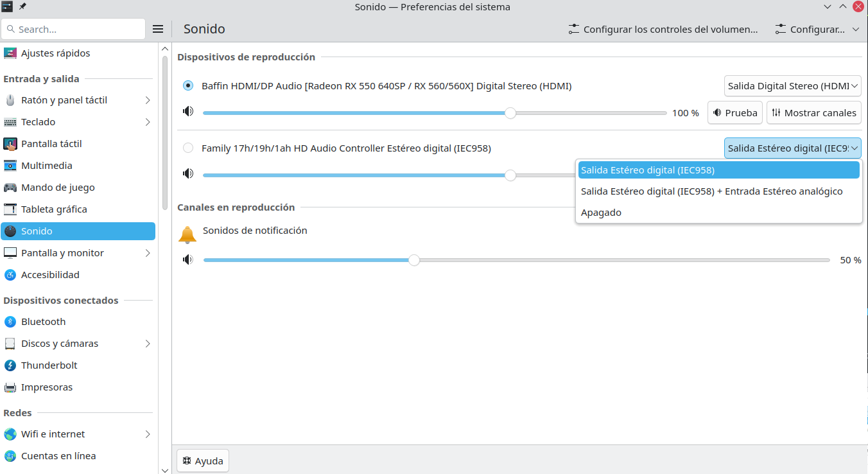Choose Apagado from profile list

(601, 213)
